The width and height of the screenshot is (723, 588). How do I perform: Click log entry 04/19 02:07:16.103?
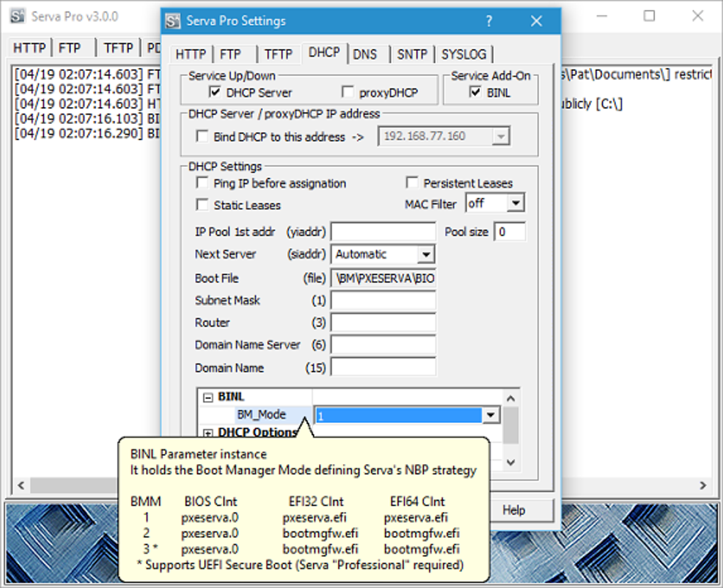pyautogui.click(x=87, y=119)
